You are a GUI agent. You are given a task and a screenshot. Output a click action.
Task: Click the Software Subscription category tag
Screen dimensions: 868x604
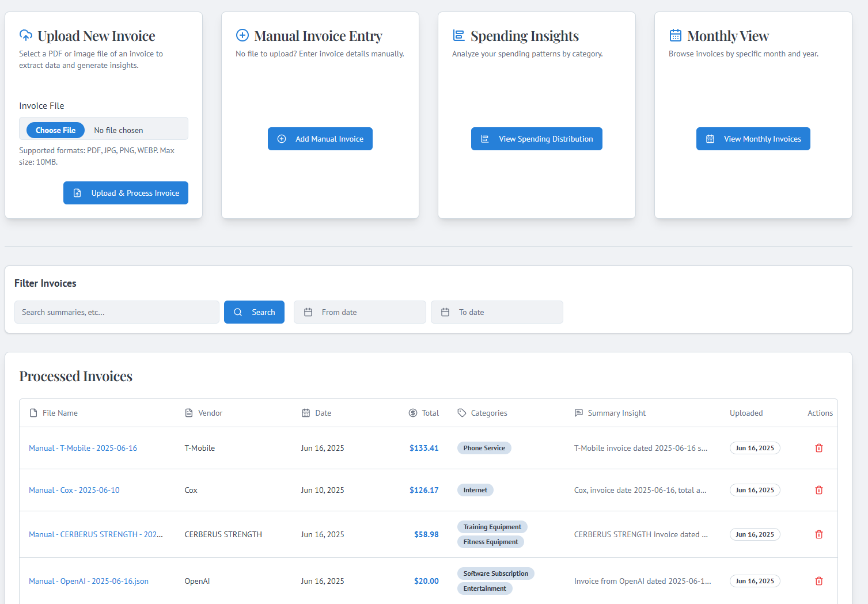pos(496,573)
